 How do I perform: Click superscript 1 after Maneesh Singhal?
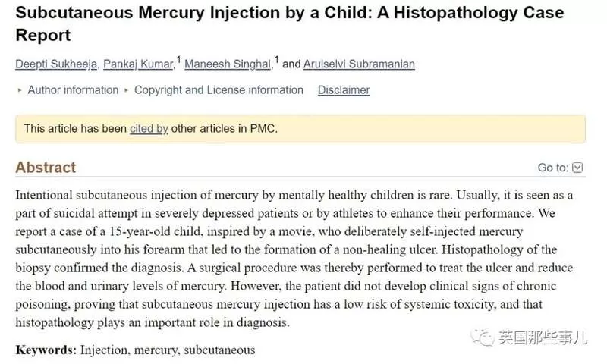tap(276, 60)
